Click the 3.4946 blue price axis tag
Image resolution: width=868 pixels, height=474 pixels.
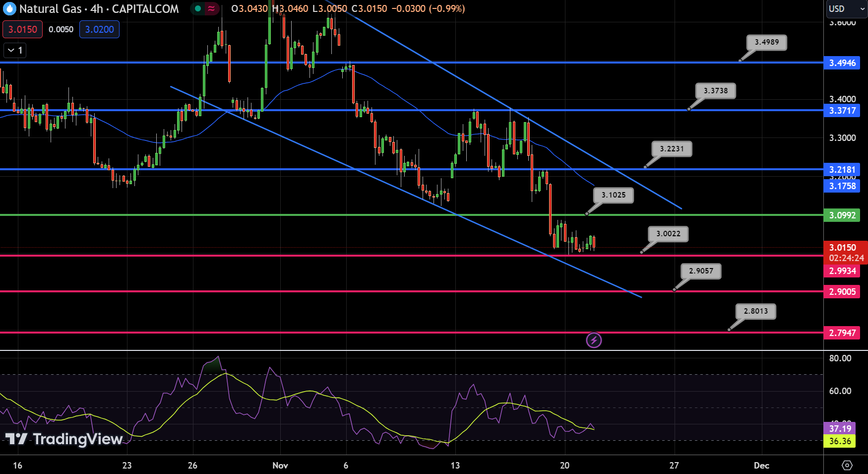(842, 63)
